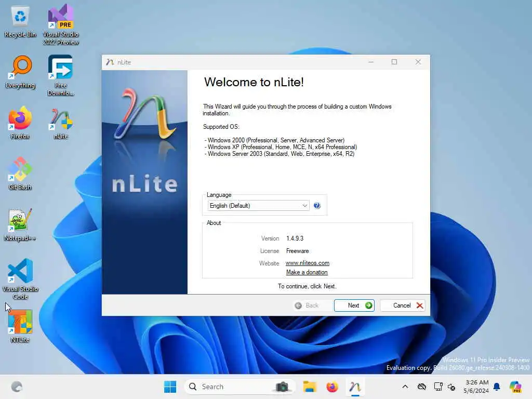Click the Make a donation link
The image size is (532, 399).
pyautogui.click(x=307, y=272)
